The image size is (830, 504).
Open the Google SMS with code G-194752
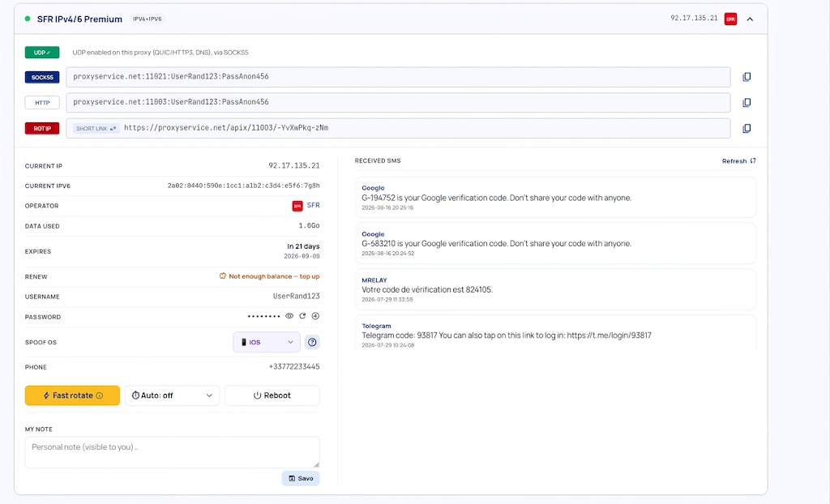[x=555, y=198]
